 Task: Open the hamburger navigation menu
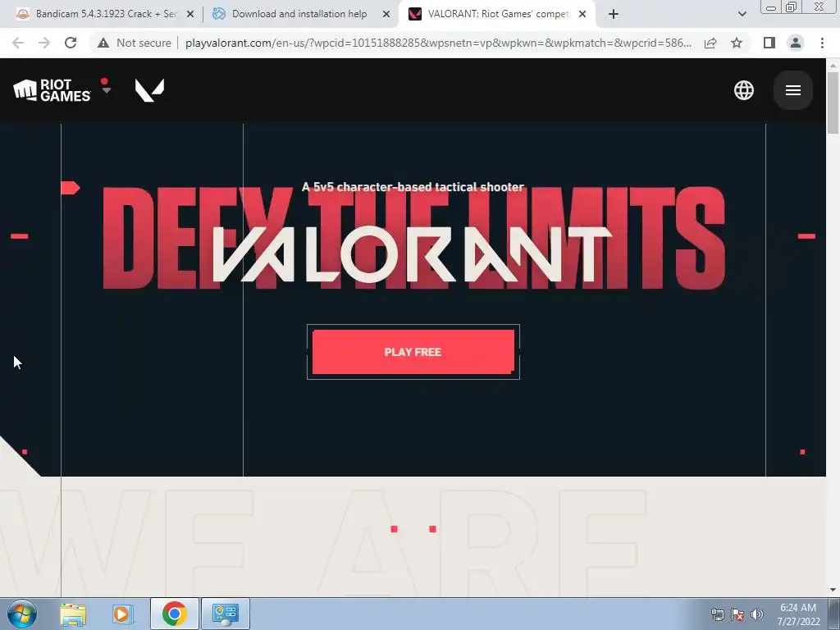[793, 90]
